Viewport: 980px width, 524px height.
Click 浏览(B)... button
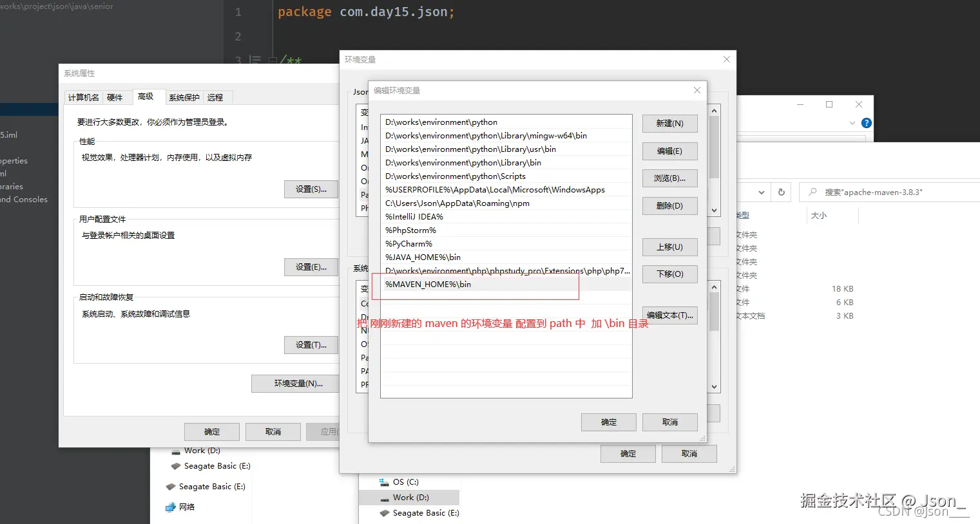(670, 178)
